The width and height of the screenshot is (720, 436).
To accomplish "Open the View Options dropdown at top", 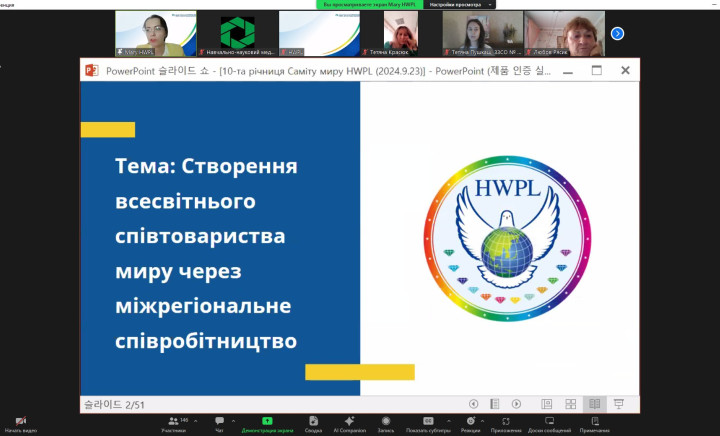I will click(459, 5).
